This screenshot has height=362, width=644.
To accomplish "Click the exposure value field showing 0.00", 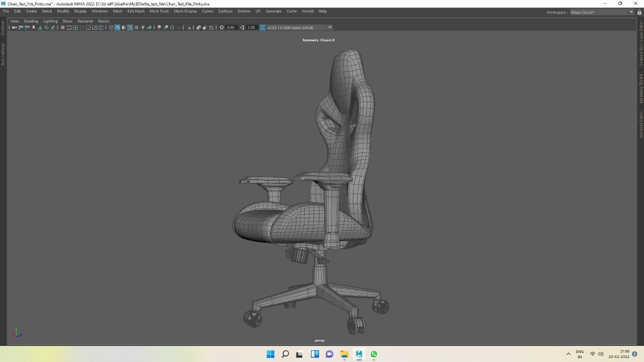I will coord(230,28).
